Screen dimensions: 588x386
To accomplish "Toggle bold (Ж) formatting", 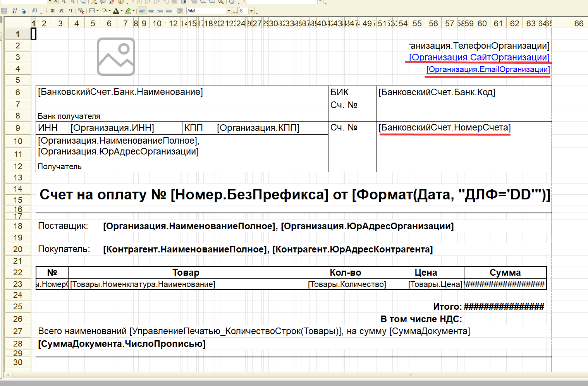I will (x=53, y=11).
